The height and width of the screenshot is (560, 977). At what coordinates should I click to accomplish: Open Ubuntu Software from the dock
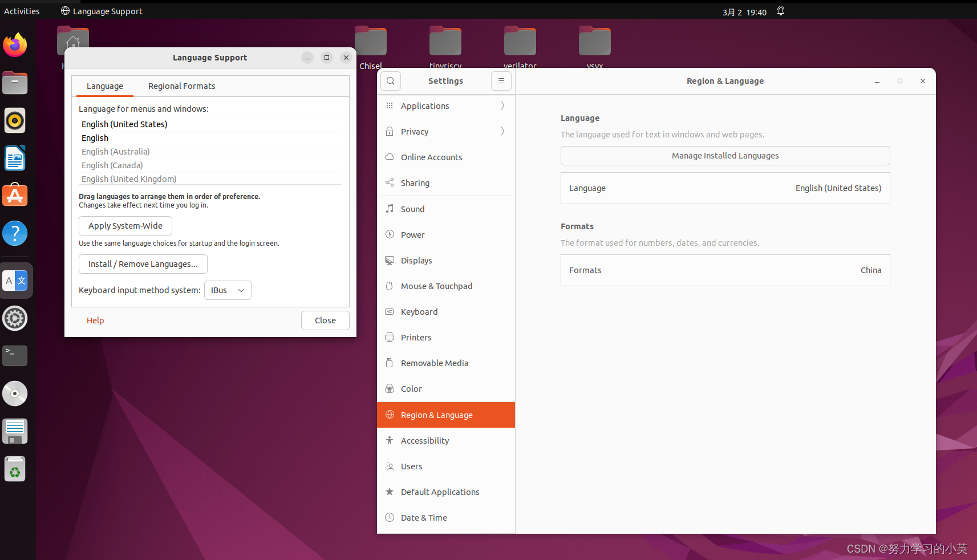[15, 195]
